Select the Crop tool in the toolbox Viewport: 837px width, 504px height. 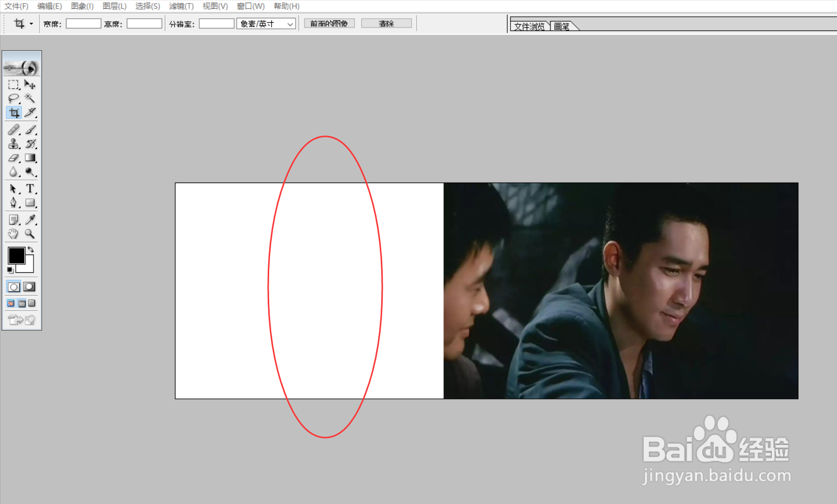[x=14, y=113]
